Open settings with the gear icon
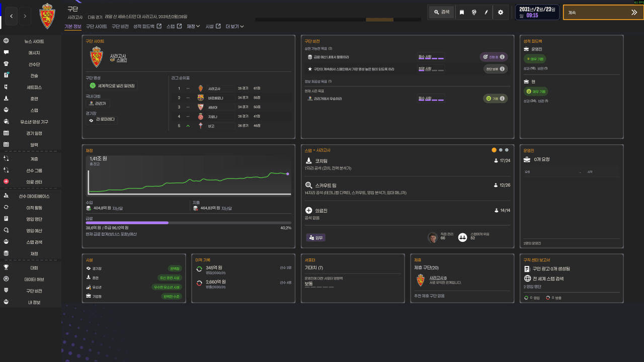This screenshot has height=362, width=644. point(500,12)
